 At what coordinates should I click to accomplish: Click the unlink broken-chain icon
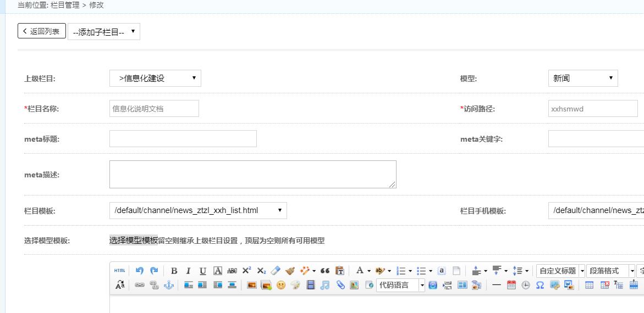pos(154,284)
